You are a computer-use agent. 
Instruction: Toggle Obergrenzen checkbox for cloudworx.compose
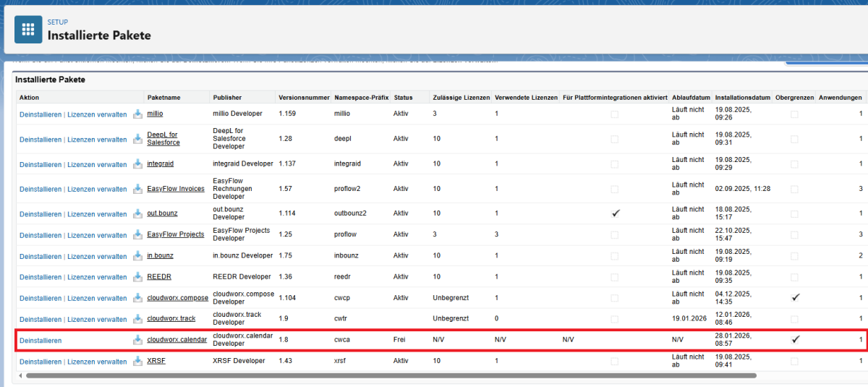coord(795,297)
